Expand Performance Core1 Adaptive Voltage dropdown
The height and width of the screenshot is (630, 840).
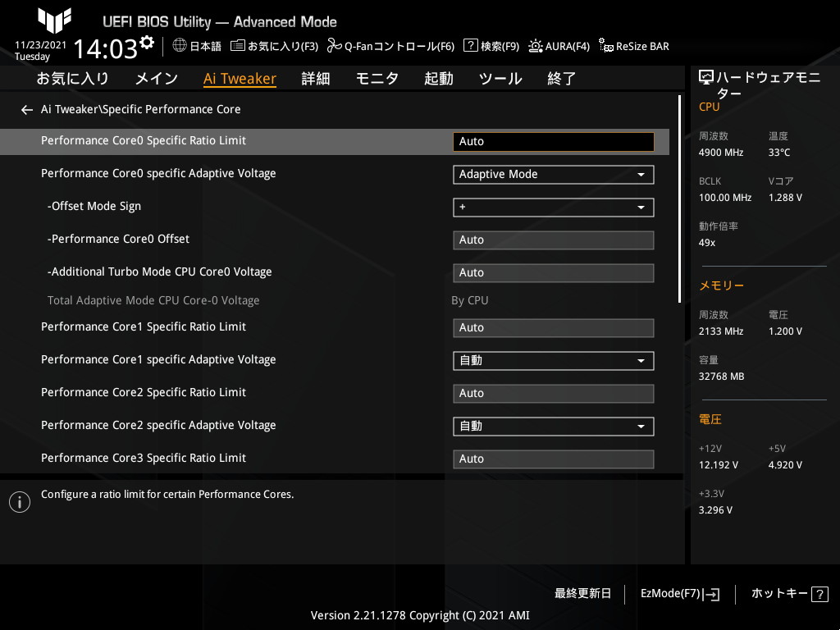coord(554,361)
